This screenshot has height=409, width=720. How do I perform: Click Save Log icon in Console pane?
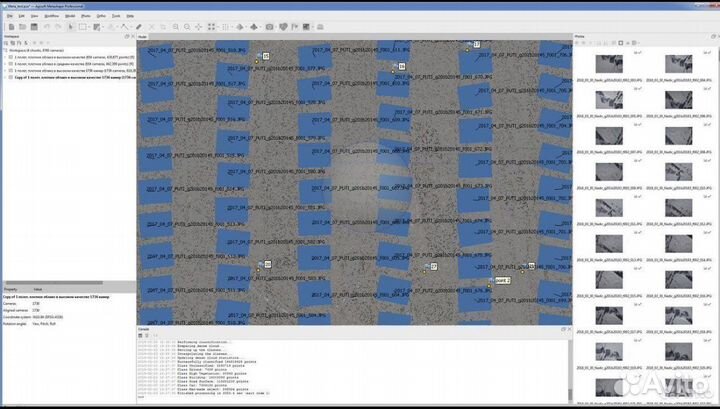[140, 336]
